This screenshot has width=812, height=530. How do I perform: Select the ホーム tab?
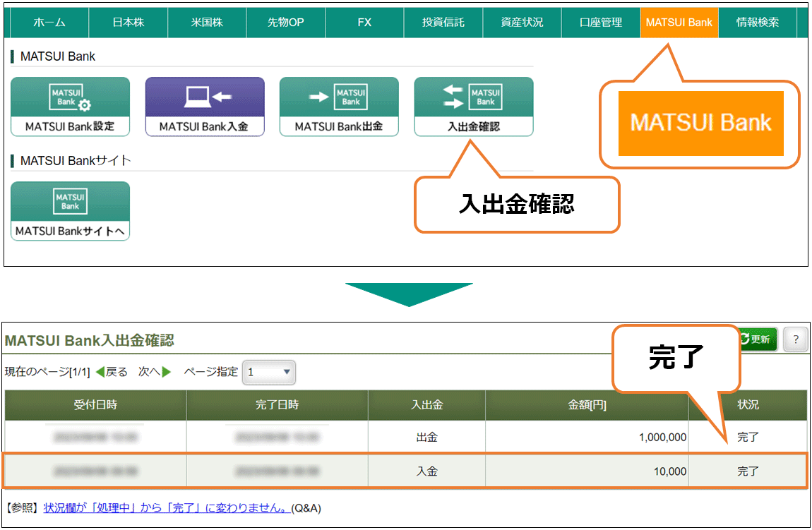point(49,23)
